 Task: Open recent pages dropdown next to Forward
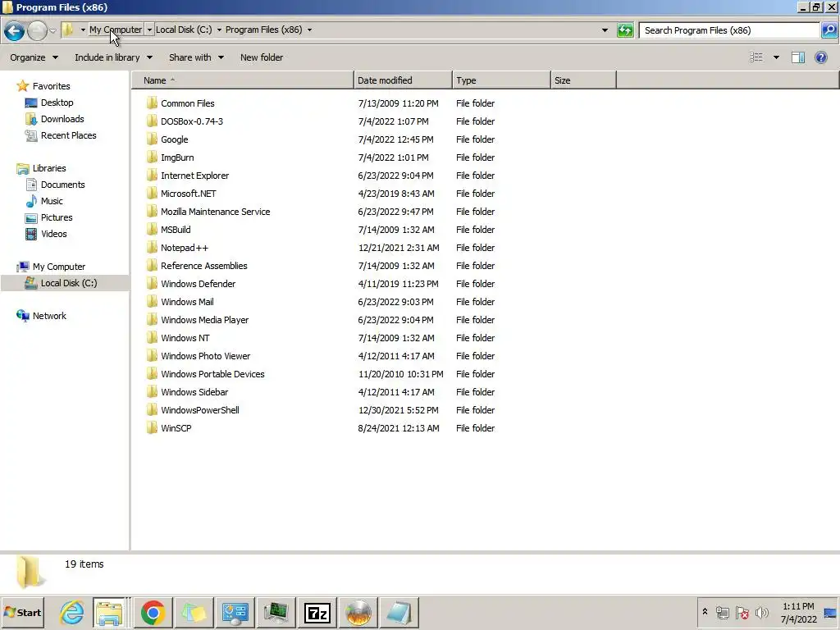52,30
